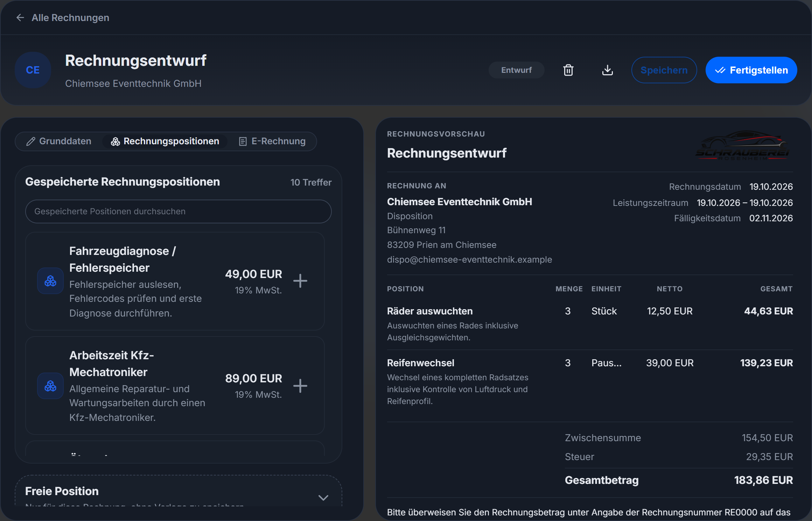Click the Zwischensumme 154,50 EUR value
The image size is (812, 521).
(x=767, y=438)
